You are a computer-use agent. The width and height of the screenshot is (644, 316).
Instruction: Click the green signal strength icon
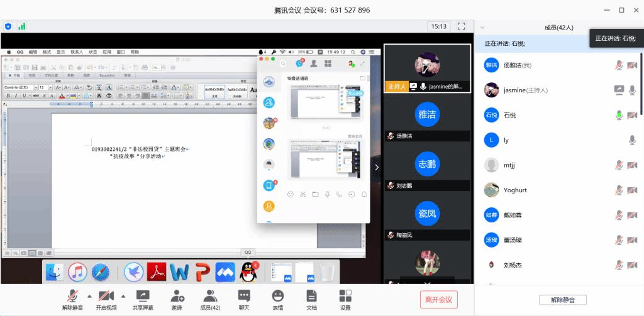(x=22, y=26)
